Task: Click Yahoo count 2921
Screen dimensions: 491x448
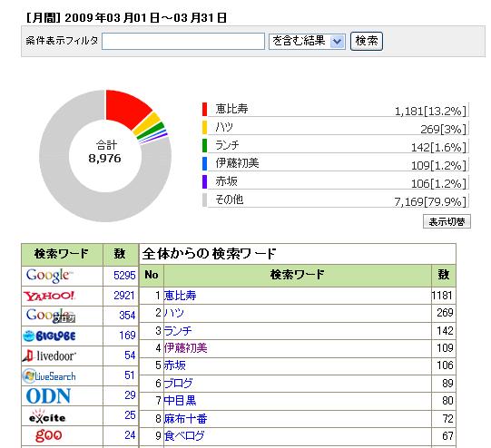Action: coord(124,296)
